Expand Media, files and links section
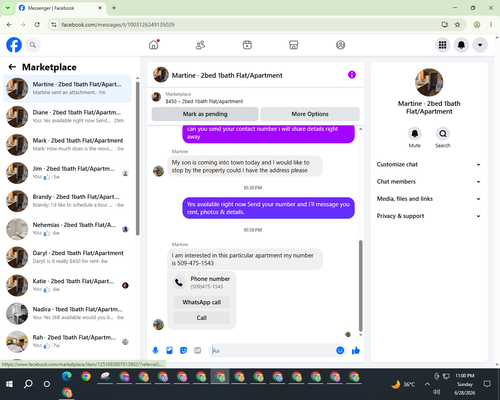500x400 pixels. (x=429, y=199)
